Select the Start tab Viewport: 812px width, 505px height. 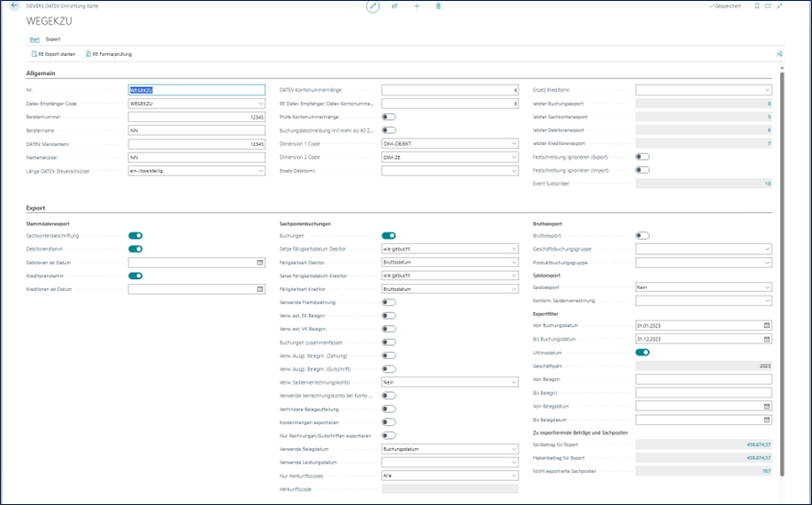(x=34, y=39)
